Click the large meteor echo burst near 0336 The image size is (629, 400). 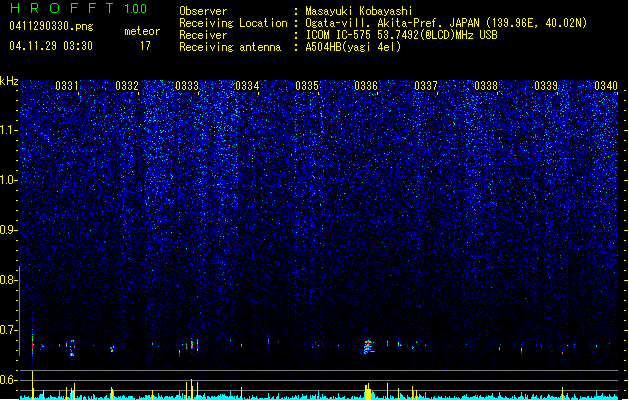click(x=369, y=347)
